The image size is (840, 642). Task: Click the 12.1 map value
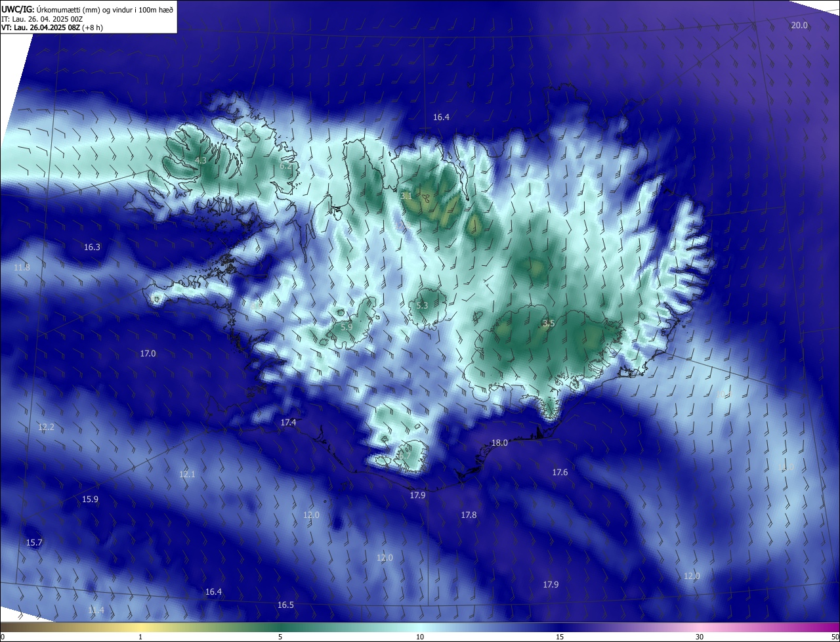(x=187, y=474)
